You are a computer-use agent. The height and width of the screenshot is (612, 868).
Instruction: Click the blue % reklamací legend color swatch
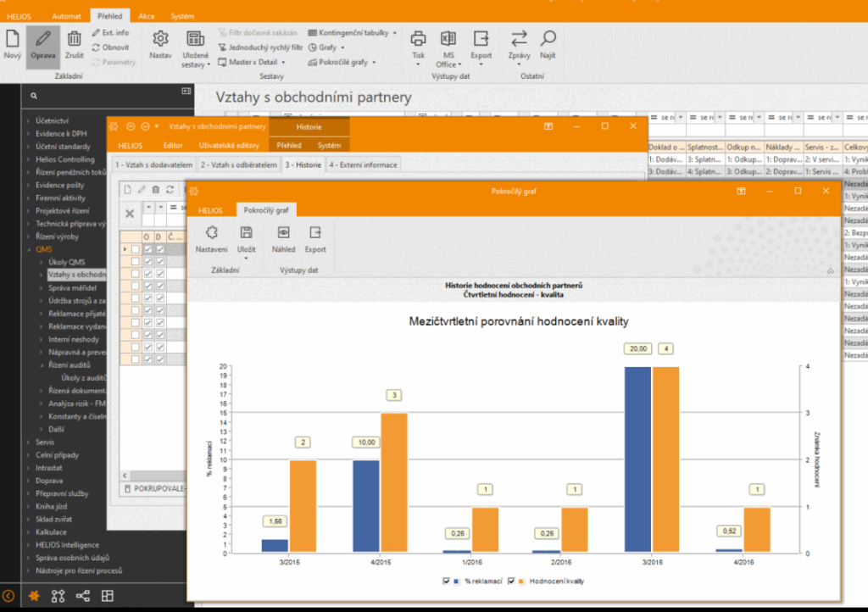click(456, 581)
